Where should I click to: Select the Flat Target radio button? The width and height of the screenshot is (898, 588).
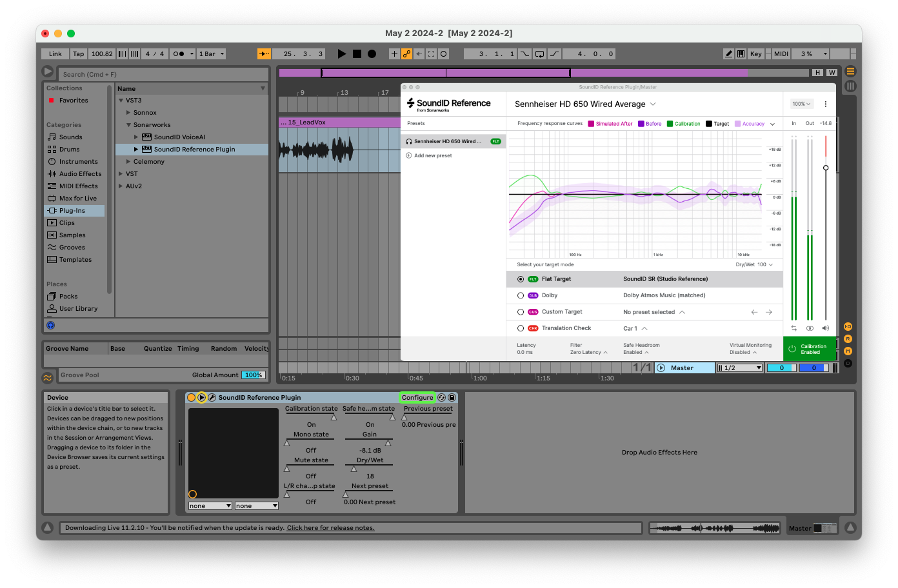coord(521,279)
